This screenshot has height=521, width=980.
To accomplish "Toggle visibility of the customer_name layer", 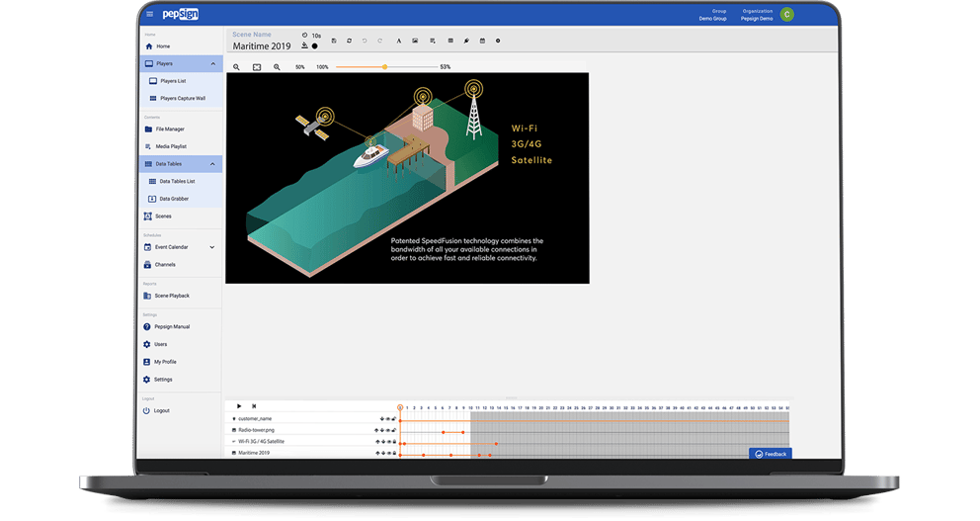I will (x=387, y=419).
